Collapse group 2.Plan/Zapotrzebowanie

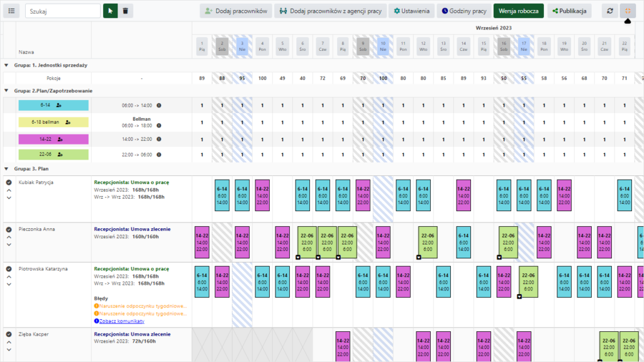(6, 90)
